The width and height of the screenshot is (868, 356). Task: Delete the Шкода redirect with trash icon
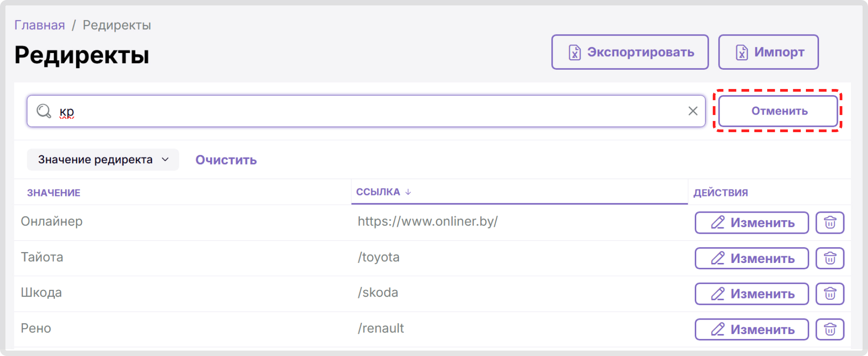pyautogui.click(x=830, y=294)
